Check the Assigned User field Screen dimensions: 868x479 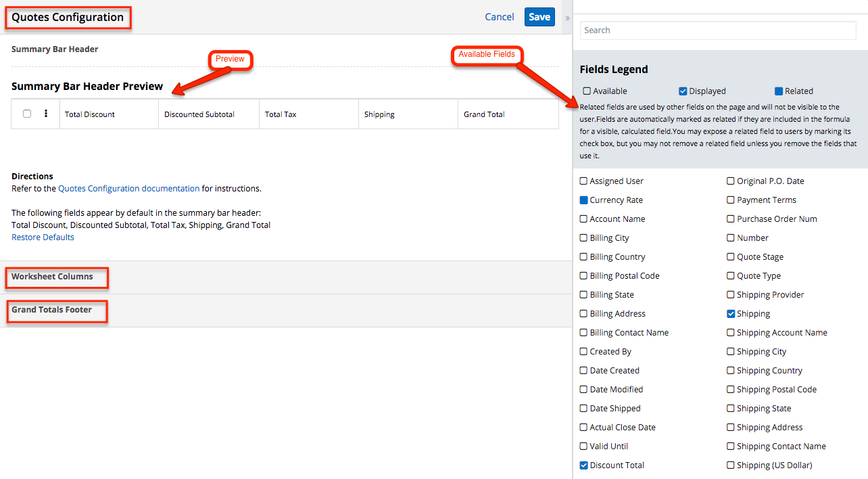[584, 181]
